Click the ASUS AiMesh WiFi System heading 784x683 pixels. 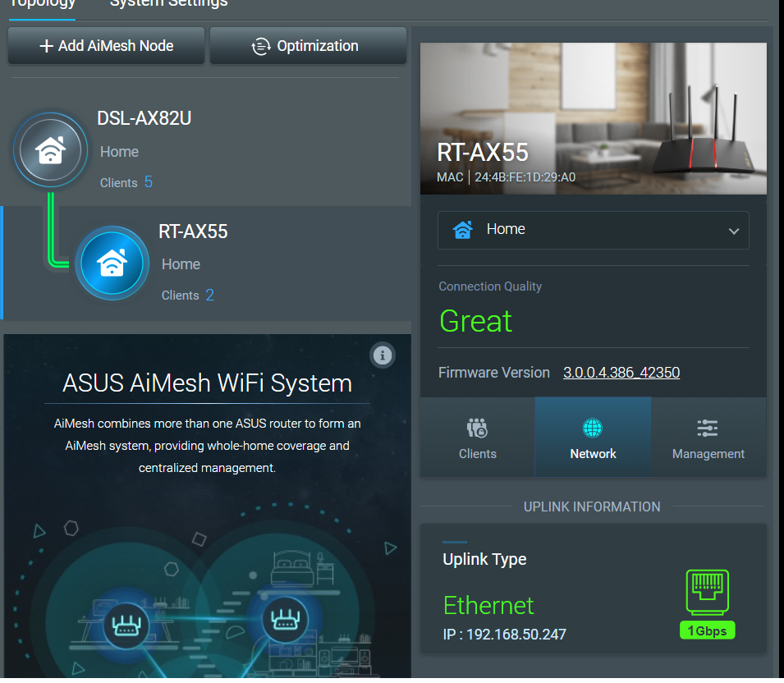point(207,383)
